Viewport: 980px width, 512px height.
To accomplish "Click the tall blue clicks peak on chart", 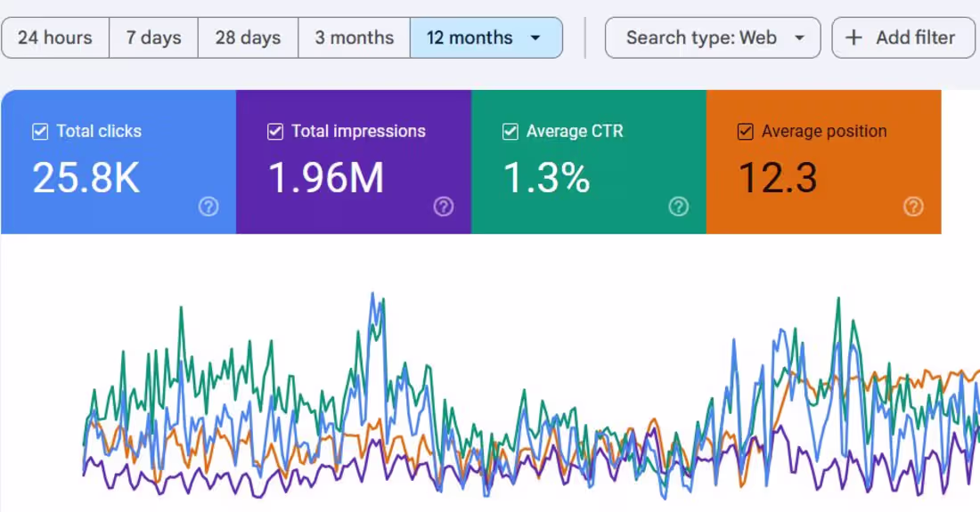I will click(x=373, y=295).
